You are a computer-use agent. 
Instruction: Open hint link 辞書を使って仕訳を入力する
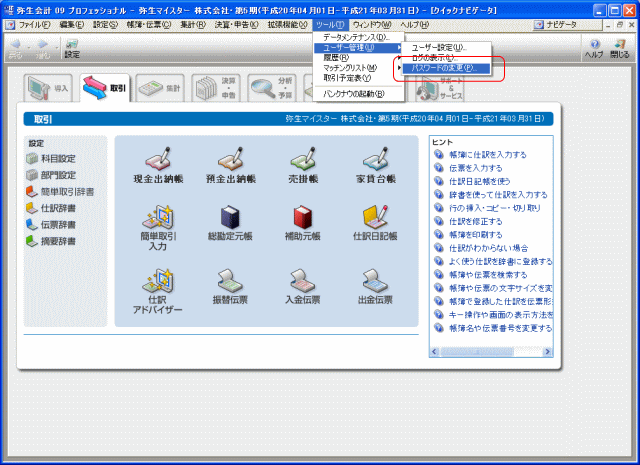coord(498,195)
